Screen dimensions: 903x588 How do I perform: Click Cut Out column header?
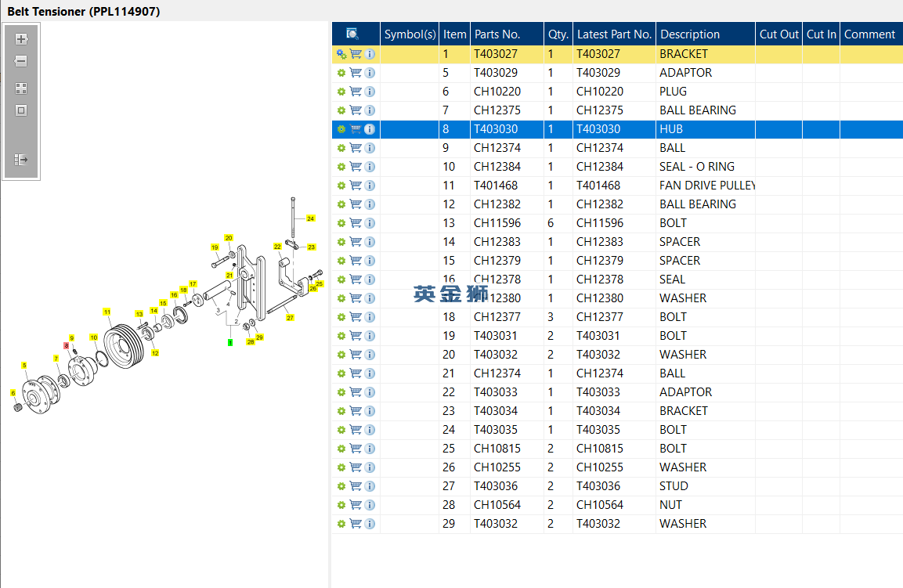coord(778,34)
